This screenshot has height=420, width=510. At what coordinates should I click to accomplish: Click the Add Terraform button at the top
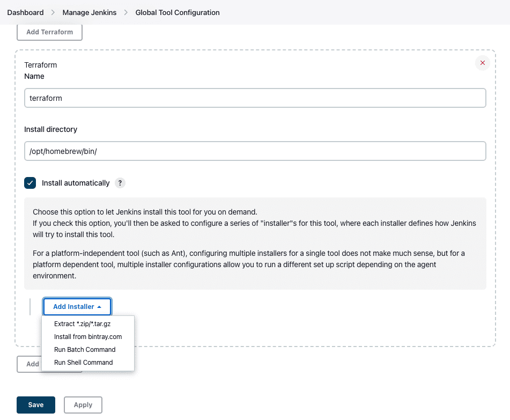point(49,32)
